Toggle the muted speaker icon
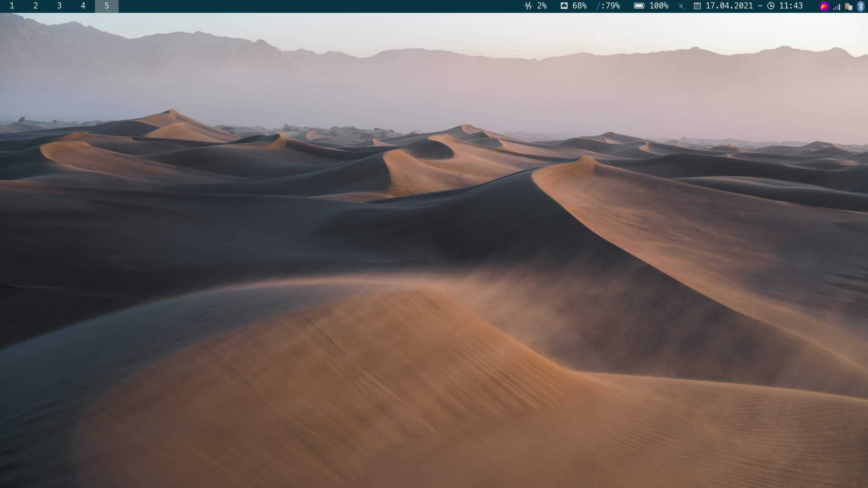 [682, 6]
